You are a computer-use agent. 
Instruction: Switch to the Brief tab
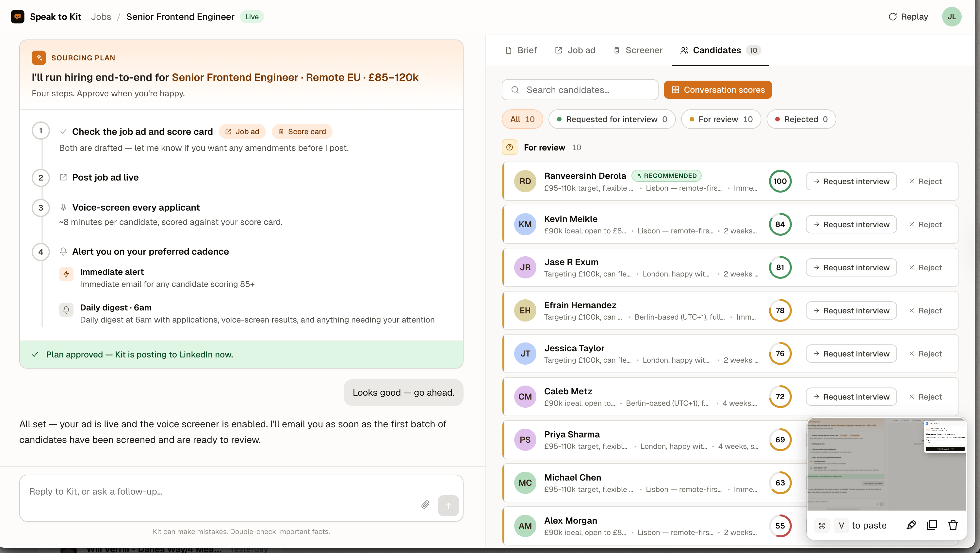521,50
